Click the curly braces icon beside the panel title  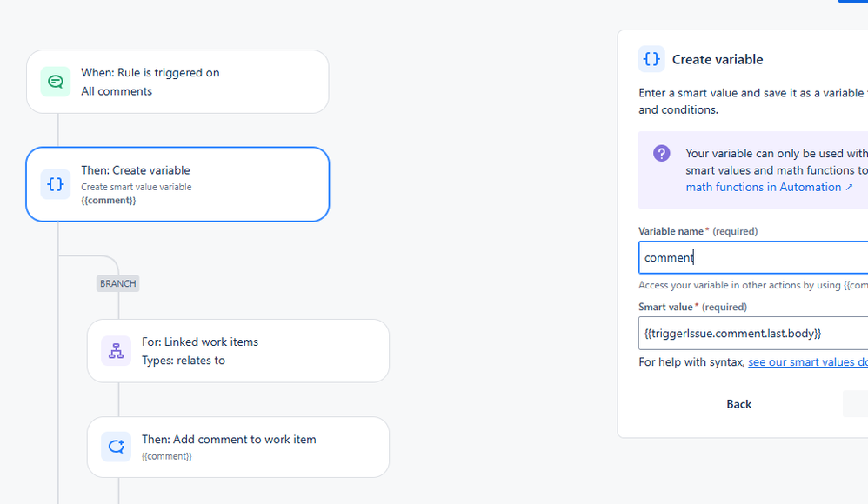point(651,59)
